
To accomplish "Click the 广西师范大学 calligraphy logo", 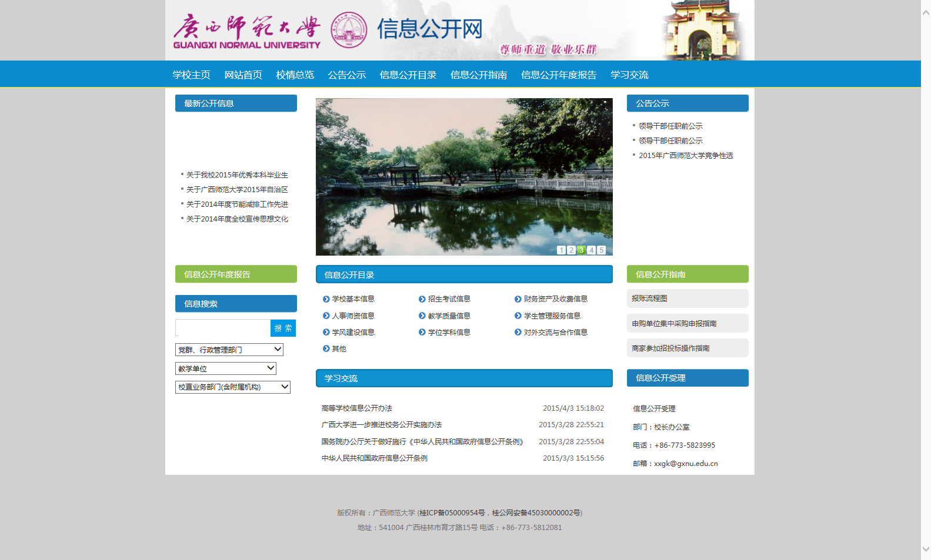I will pos(247,26).
